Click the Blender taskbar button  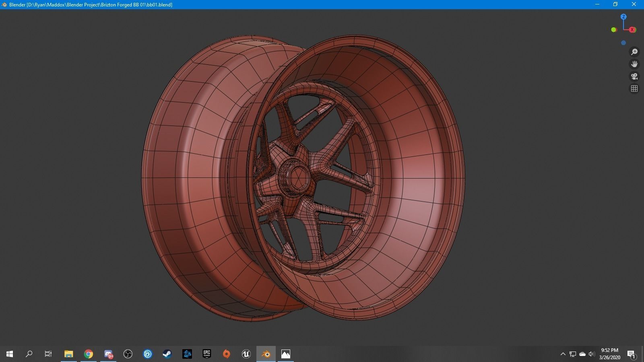click(x=266, y=354)
